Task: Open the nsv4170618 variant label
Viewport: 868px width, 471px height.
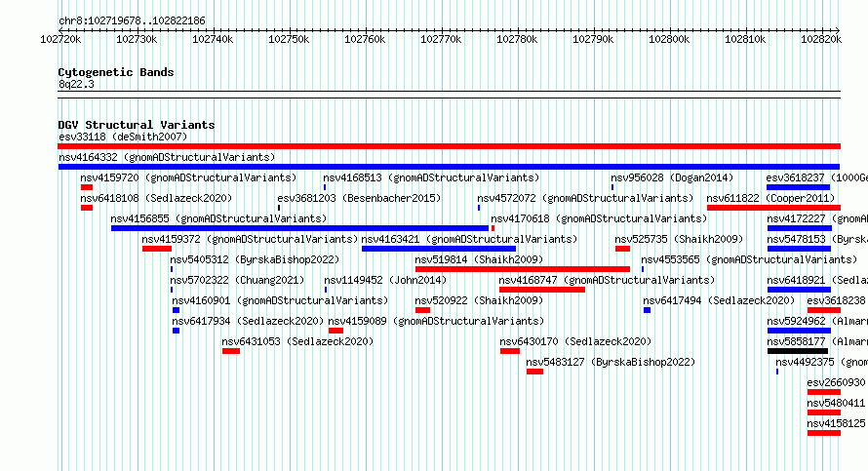Action: pyautogui.click(x=599, y=218)
